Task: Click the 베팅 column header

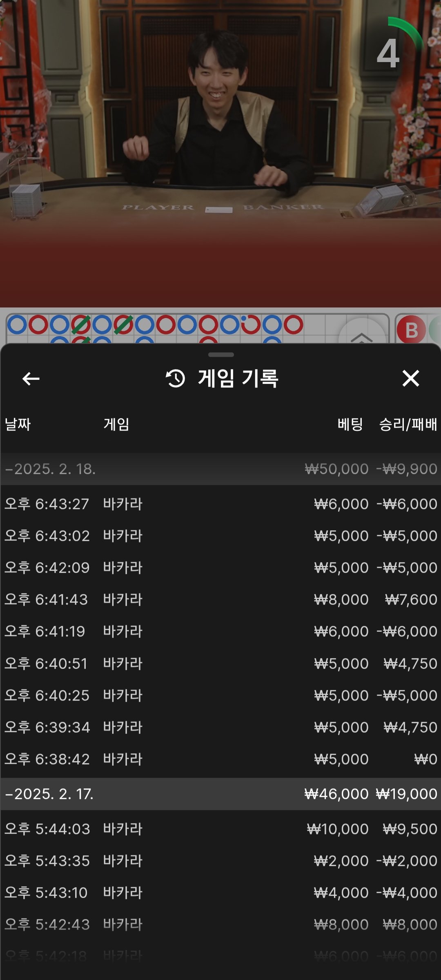Action: coord(350,424)
